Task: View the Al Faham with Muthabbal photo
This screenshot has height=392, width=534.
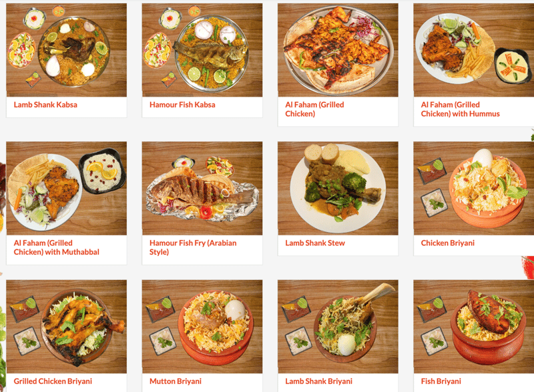Action: 66,189
